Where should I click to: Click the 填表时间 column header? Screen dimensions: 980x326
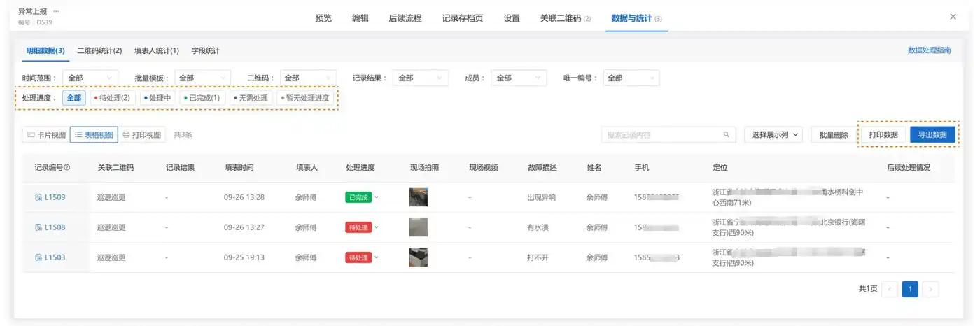pyautogui.click(x=239, y=168)
